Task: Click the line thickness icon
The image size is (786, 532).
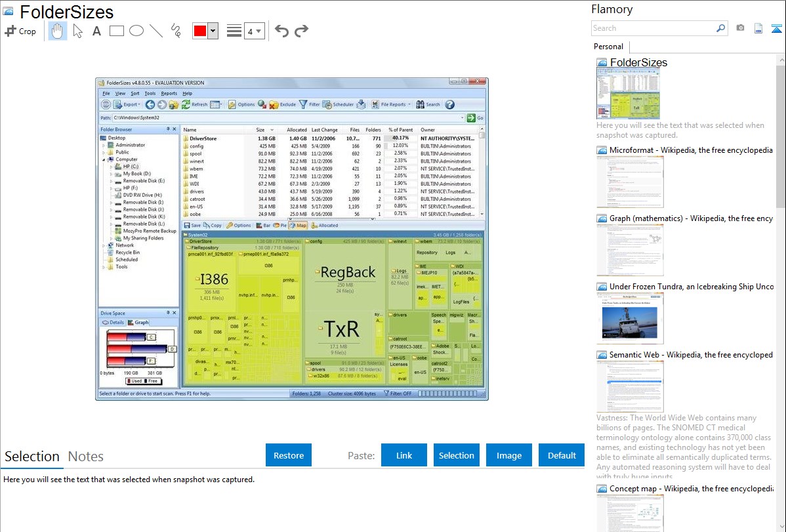Action: [234, 31]
